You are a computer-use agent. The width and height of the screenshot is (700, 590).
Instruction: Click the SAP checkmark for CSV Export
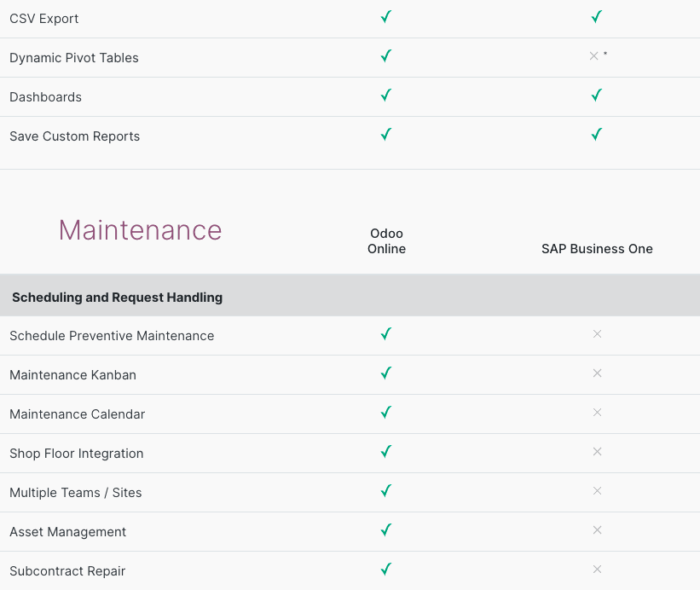tap(597, 17)
